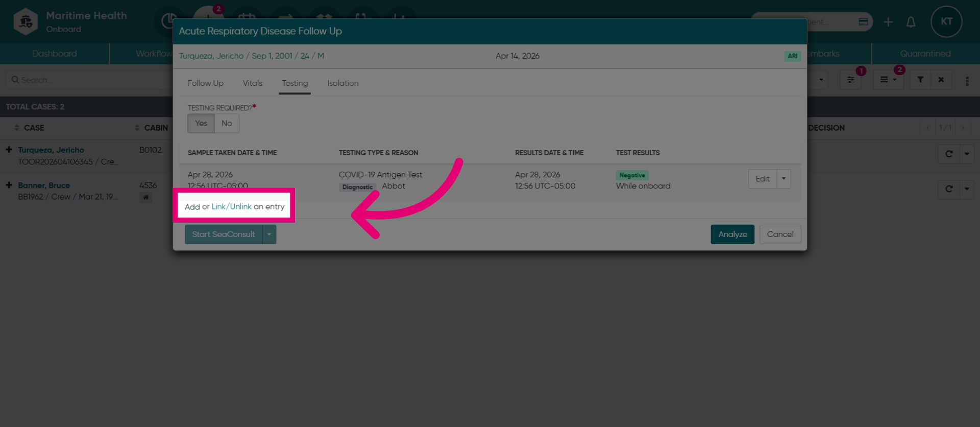Open the vertical three-dots menu

click(967, 81)
